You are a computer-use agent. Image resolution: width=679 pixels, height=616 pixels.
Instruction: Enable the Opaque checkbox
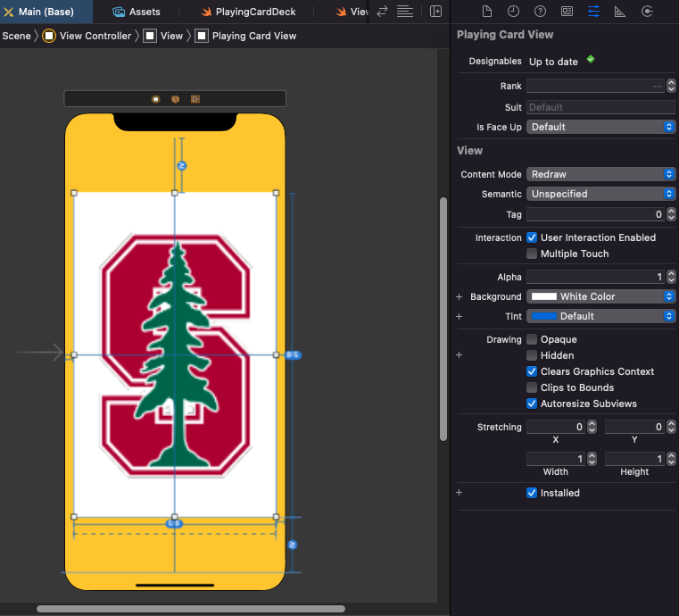coord(532,339)
